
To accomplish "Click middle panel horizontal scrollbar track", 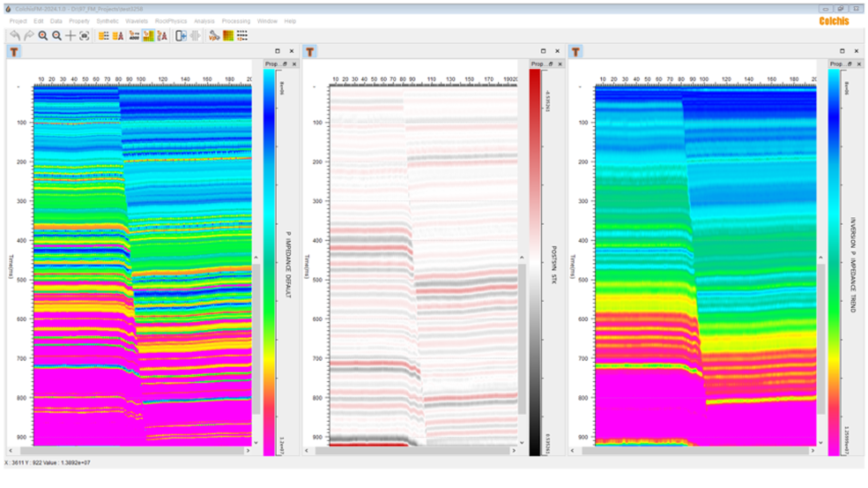I will pyautogui.click(x=412, y=451).
